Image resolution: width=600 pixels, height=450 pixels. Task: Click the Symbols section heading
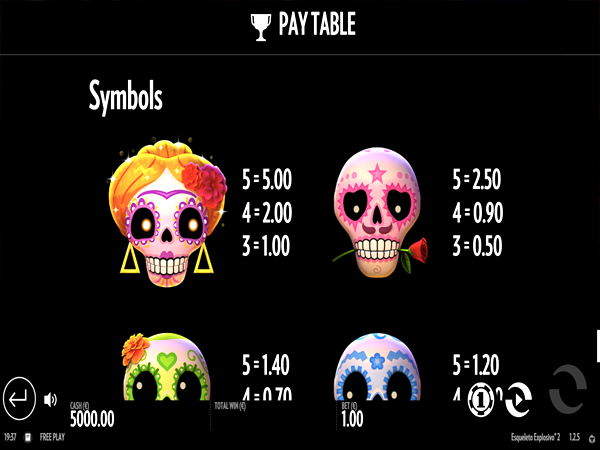pyautogui.click(x=126, y=96)
